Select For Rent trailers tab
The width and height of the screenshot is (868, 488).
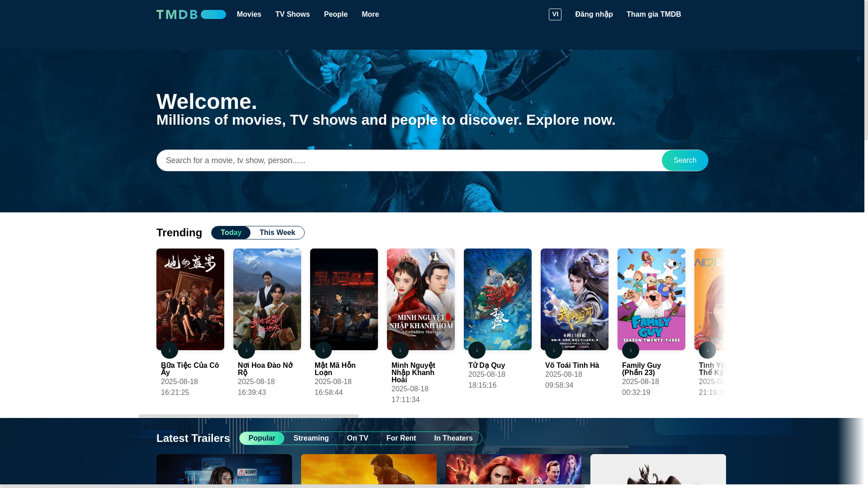401,438
